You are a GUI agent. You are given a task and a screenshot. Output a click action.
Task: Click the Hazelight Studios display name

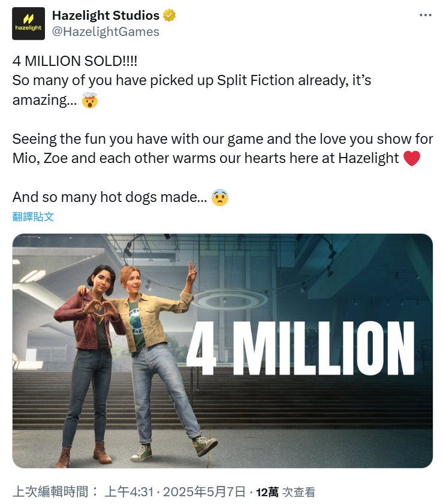(x=106, y=15)
